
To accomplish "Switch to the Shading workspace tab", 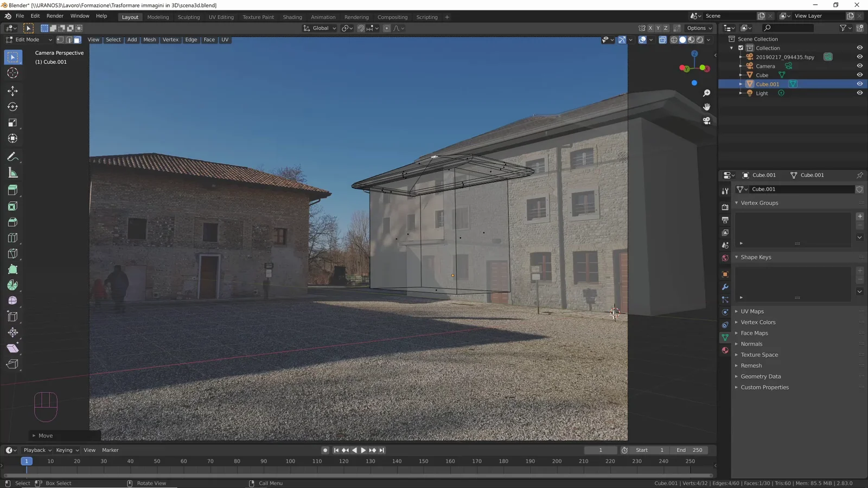I will (292, 17).
